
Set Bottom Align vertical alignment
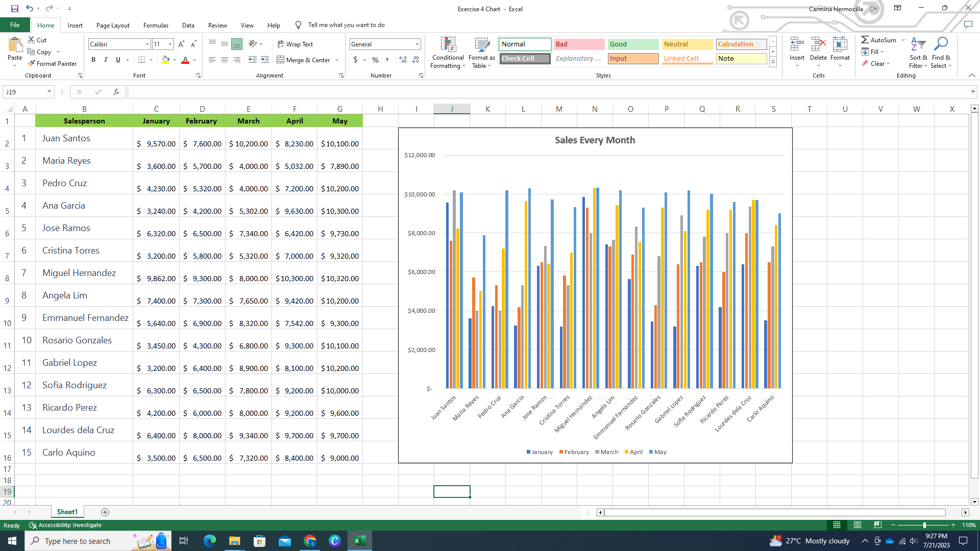(x=237, y=44)
